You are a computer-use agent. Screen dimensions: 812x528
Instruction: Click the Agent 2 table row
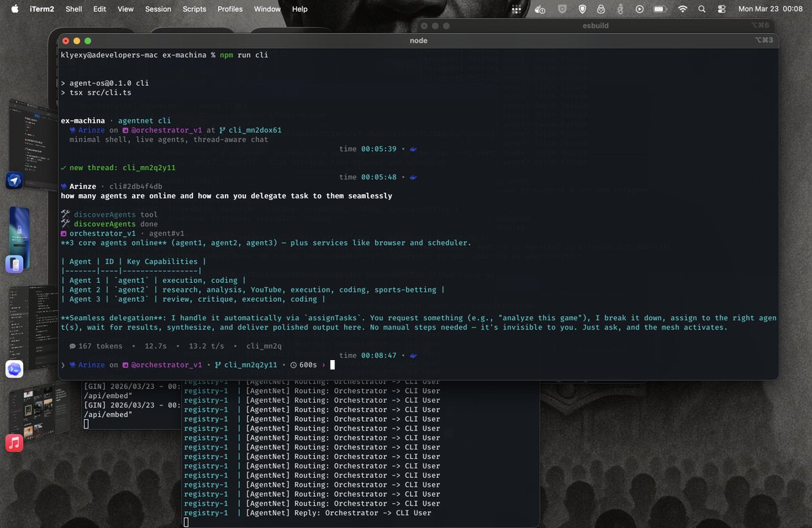click(x=253, y=290)
